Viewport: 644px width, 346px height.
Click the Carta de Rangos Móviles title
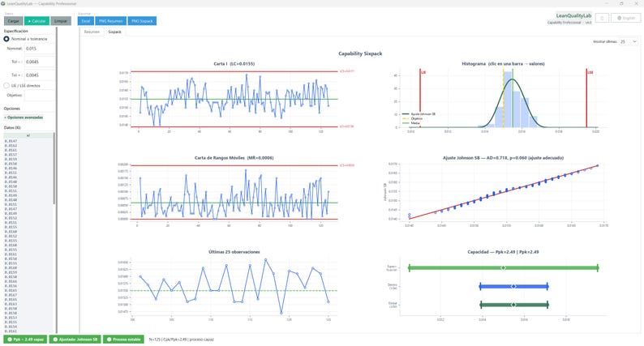coord(234,158)
